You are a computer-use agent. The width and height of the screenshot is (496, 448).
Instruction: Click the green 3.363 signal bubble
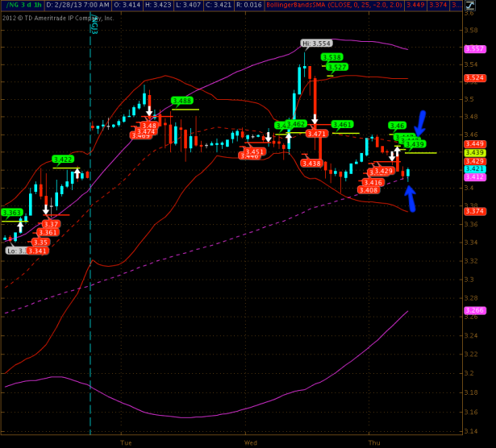[12, 213]
